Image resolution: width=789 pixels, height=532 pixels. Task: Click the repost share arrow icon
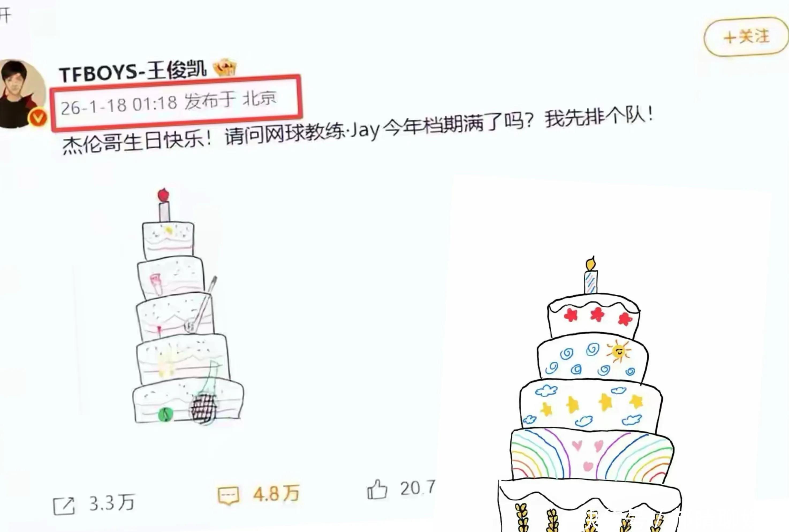(x=64, y=506)
